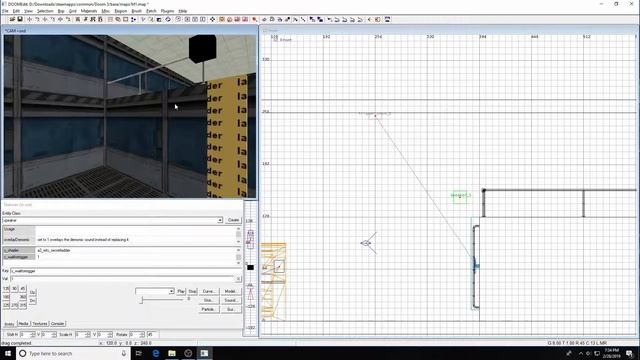640x360 pixels.
Task: Click the CSG Subtract toolbar icon
Action: [110, 19]
